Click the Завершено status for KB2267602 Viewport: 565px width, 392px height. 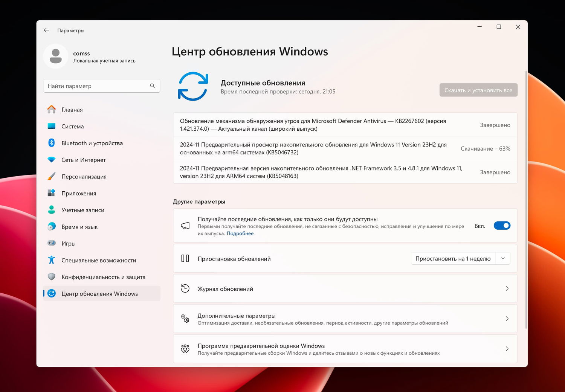point(495,125)
